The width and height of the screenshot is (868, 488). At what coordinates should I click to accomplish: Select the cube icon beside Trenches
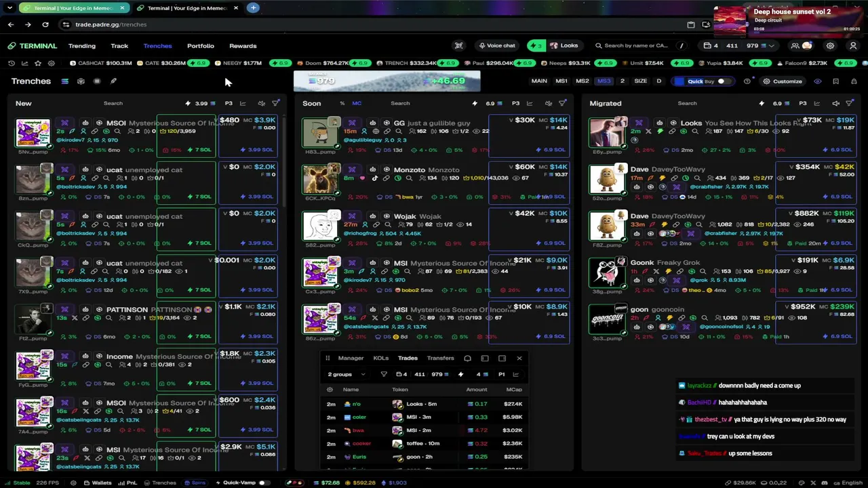tap(81, 81)
